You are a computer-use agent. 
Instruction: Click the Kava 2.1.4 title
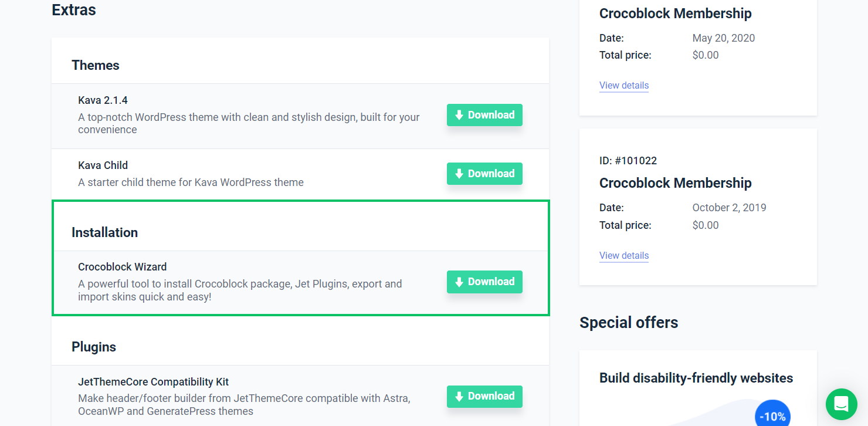[x=103, y=100]
